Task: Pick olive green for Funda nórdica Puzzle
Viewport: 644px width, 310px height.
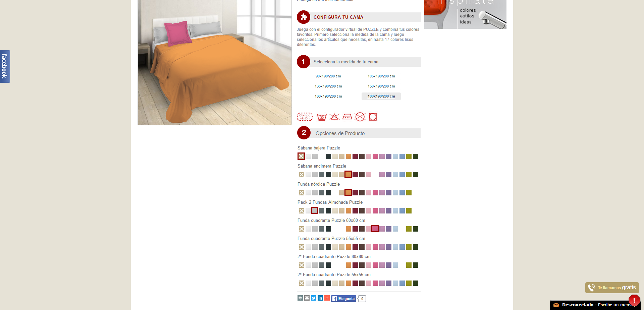Action: point(409,193)
